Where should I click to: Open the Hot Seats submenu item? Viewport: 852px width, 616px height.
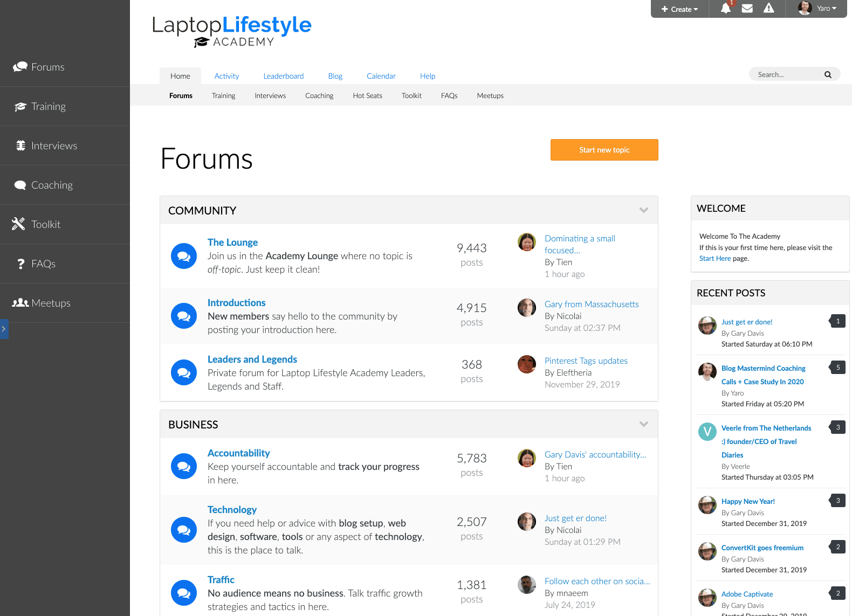pyautogui.click(x=368, y=95)
